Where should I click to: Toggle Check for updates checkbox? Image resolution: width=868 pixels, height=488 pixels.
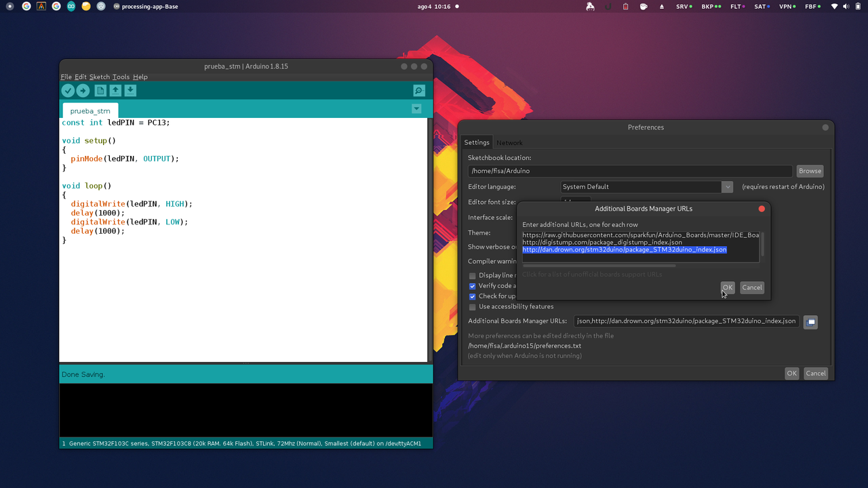click(473, 296)
